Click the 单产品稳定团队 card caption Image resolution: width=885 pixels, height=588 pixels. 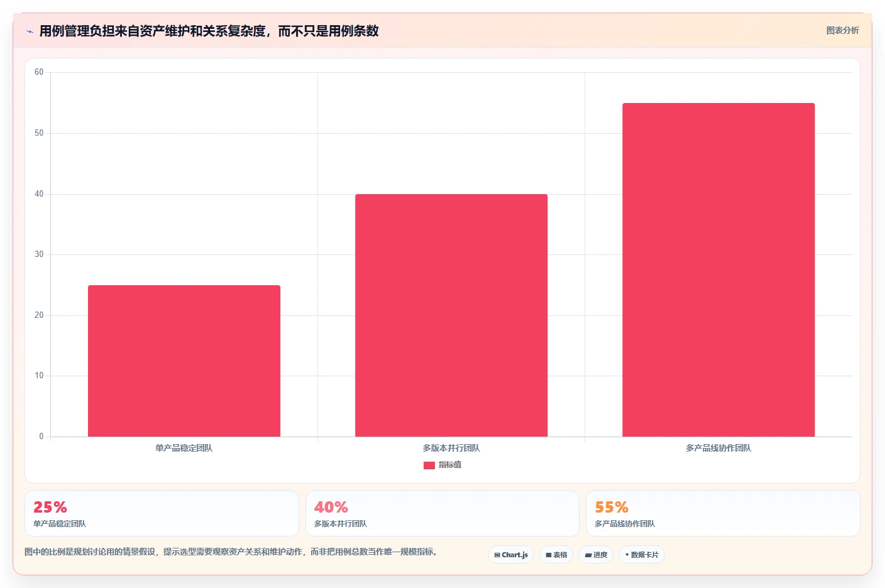coord(60,523)
